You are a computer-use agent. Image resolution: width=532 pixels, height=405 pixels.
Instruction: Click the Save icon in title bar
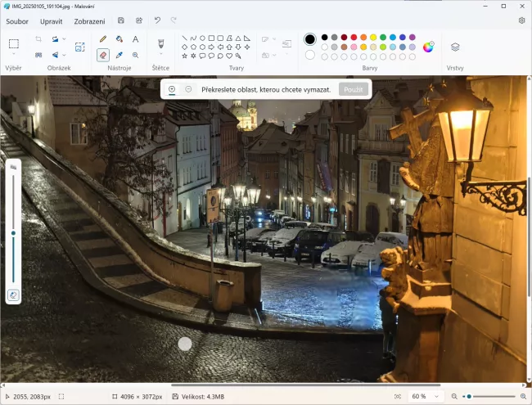(121, 20)
